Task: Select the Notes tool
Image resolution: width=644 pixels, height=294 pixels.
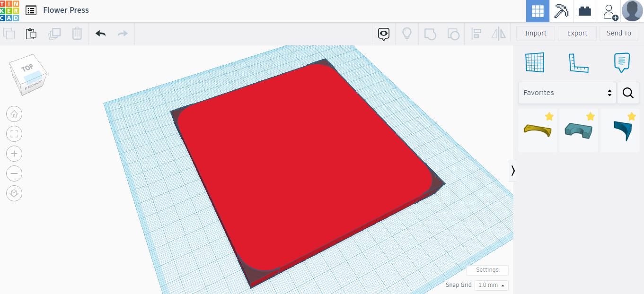Action: tap(622, 62)
